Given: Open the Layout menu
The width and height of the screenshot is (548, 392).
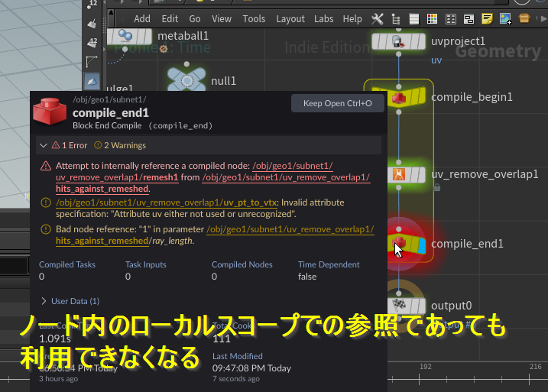Looking at the screenshot, I should coord(290,19).
